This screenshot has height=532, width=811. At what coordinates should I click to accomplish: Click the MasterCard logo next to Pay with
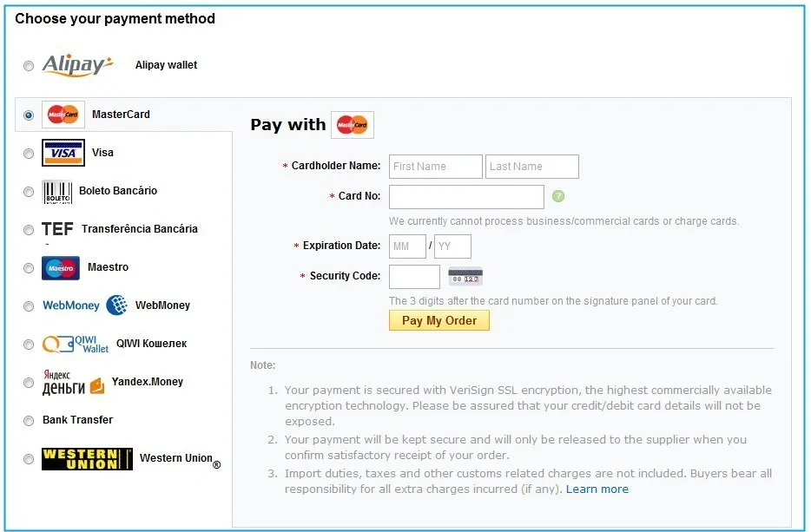[x=352, y=124]
